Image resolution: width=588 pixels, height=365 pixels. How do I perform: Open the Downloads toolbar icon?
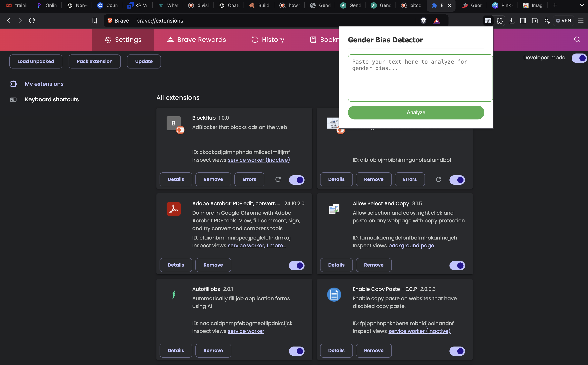tap(511, 20)
